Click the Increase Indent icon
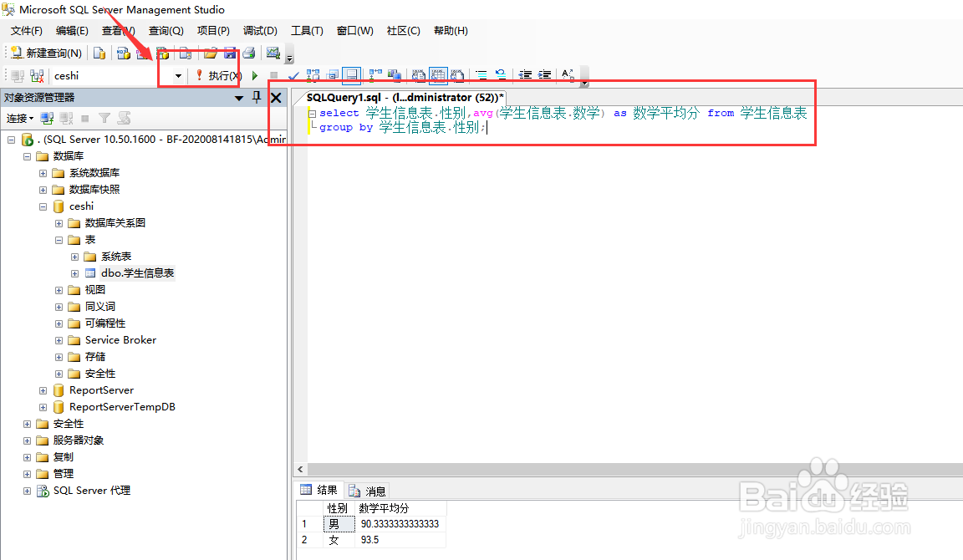Viewport: 963px width, 560px height. tap(545, 75)
